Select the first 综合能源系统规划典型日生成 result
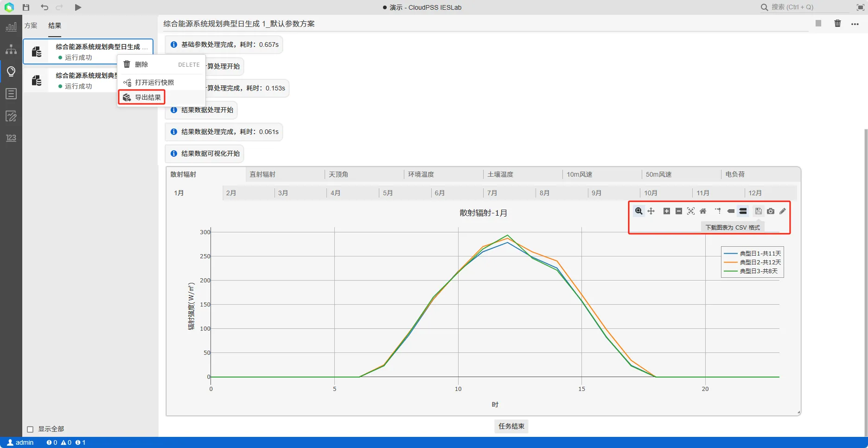The image size is (868, 448). coord(88,51)
